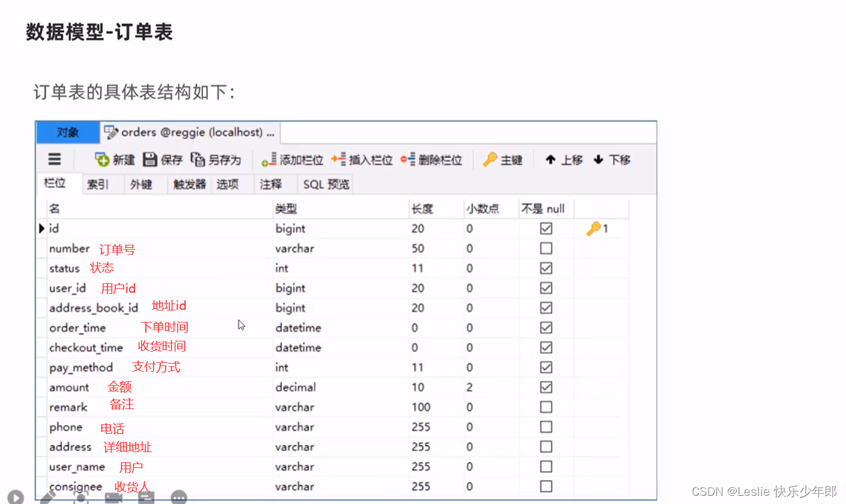846x504 pixels.
Task: Open the 触发器 tab
Action: point(190,184)
